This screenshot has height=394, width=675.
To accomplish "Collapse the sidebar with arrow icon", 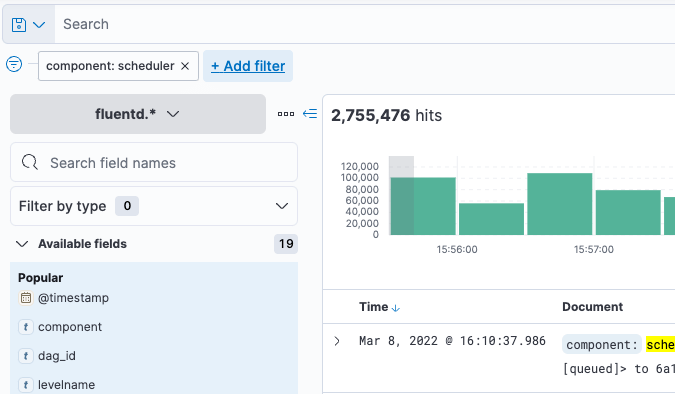I will pyautogui.click(x=310, y=114).
